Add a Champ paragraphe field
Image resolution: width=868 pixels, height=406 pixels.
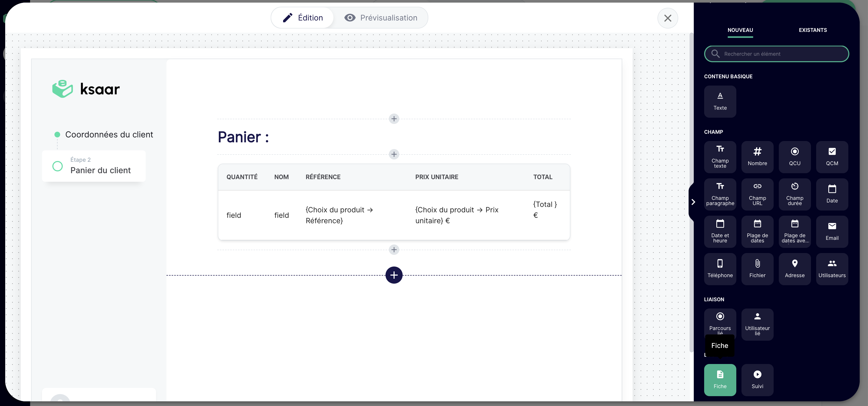tap(720, 194)
